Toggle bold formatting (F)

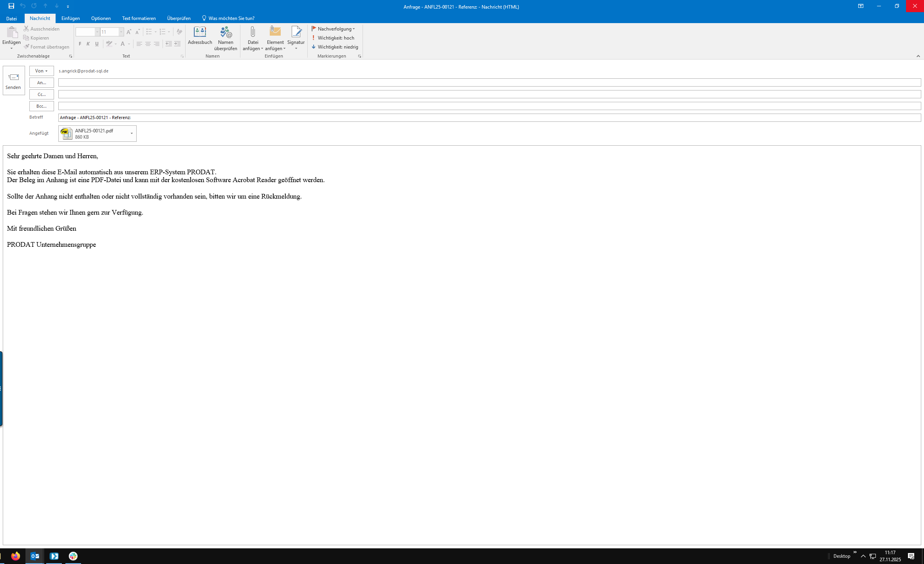(80, 44)
